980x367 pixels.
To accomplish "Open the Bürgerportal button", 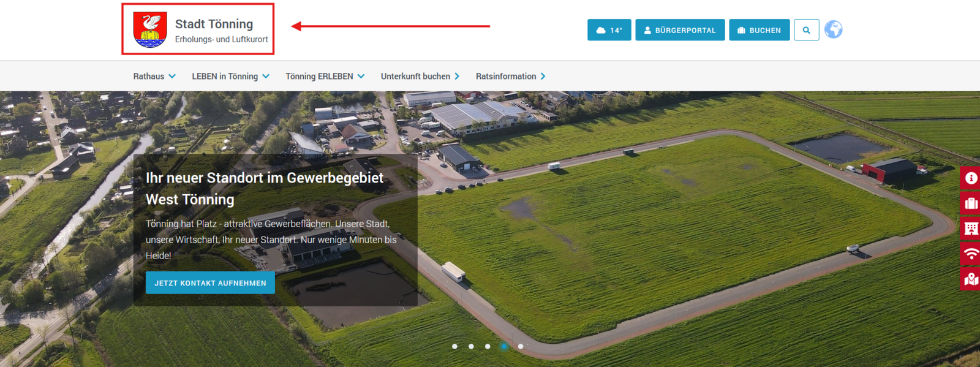I will 680,30.
